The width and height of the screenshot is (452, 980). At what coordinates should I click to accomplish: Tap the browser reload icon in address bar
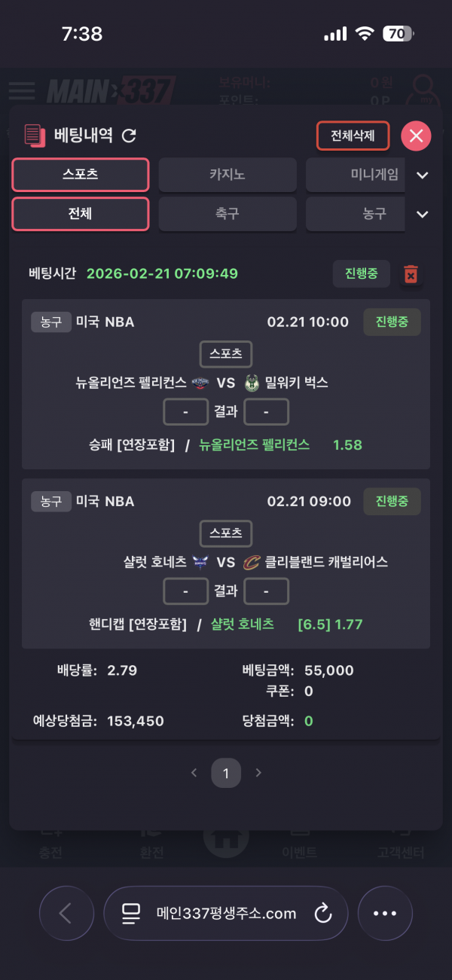click(x=322, y=914)
